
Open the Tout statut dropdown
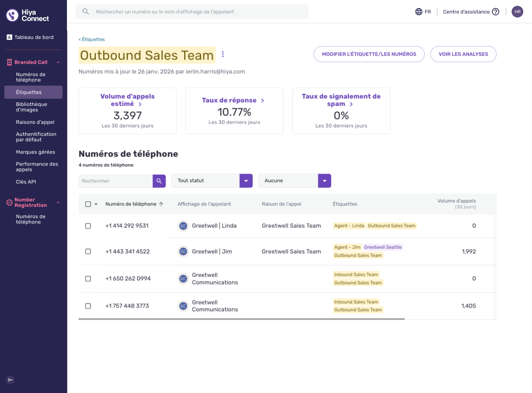tap(212, 181)
